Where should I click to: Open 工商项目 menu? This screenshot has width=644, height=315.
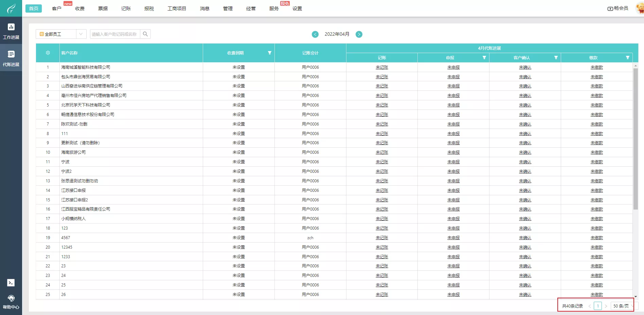pyautogui.click(x=177, y=9)
